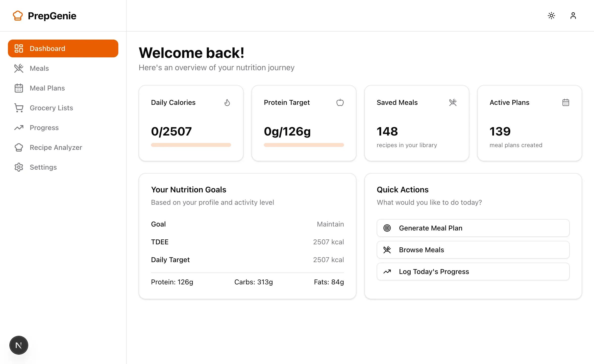Select the Meals utensils icon in sidebar
The image size is (594, 364).
click(x=19, y=68)
